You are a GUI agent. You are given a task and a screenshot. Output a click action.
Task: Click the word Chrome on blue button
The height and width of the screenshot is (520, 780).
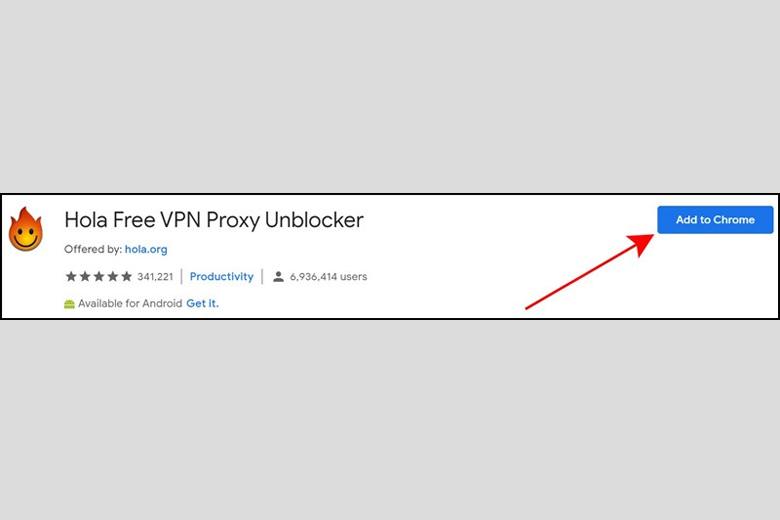click(x=734, y=219)
